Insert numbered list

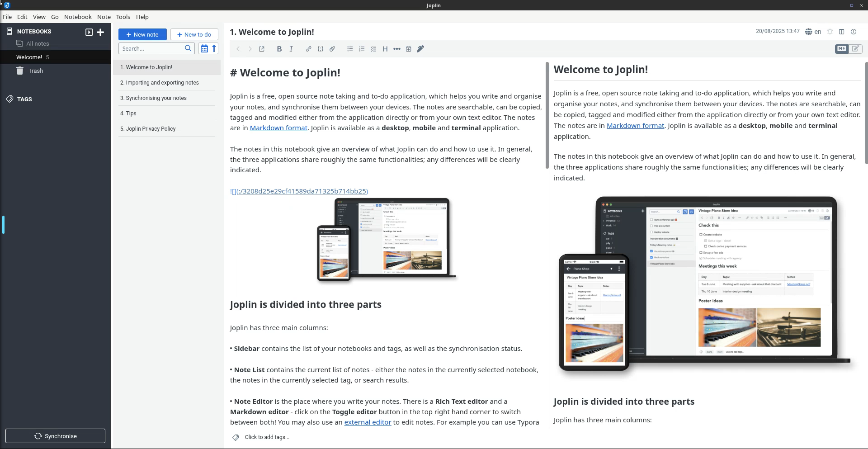click(362, 49)
